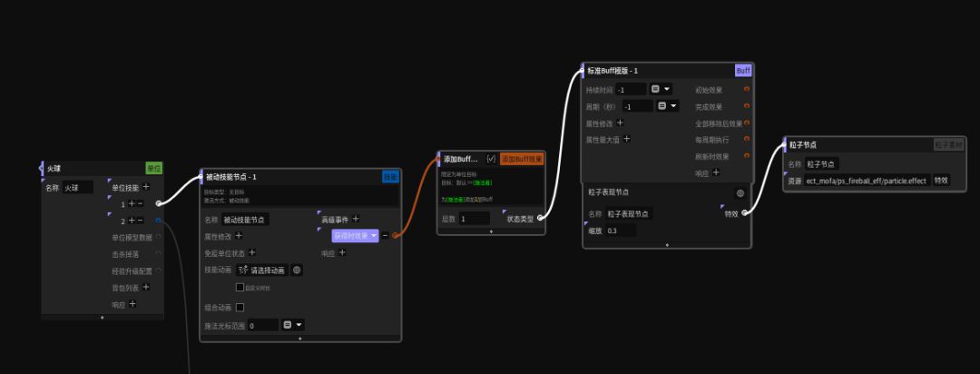The width and height of the screenshot is (980, 374).
Task: Open 获得时效果 event dropdown
Action: [x=356, y=236]
